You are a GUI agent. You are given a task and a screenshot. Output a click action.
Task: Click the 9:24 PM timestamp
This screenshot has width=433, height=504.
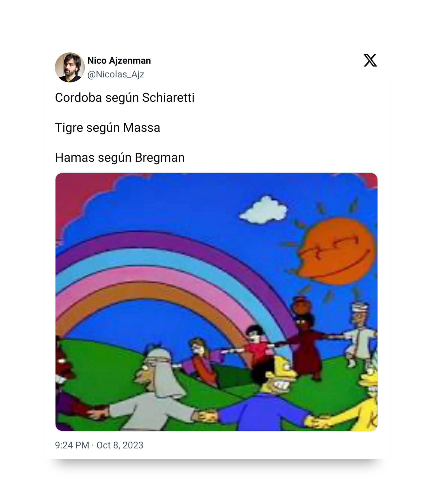(72, 445)
